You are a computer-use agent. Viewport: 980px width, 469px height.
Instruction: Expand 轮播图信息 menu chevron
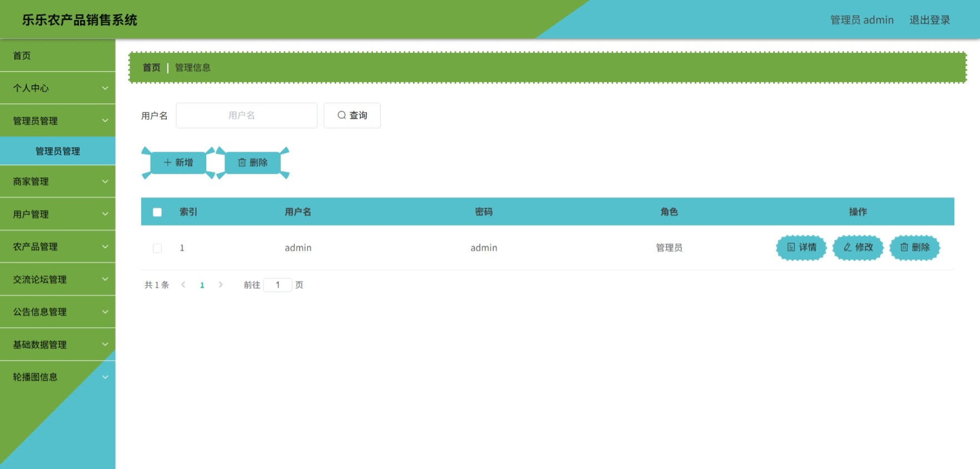[105, 377]
